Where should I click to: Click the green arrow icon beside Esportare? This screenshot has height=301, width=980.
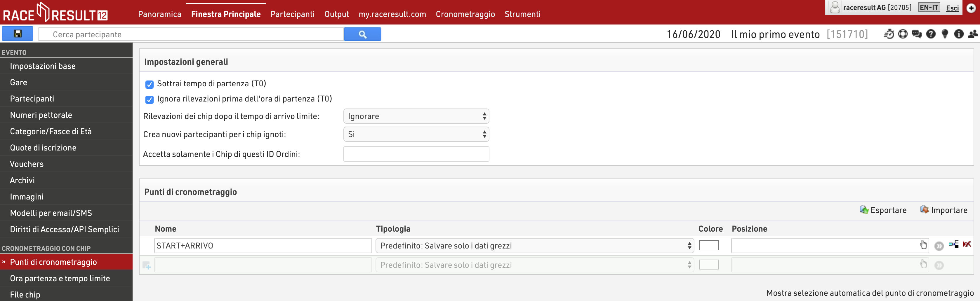pos(863,210)
